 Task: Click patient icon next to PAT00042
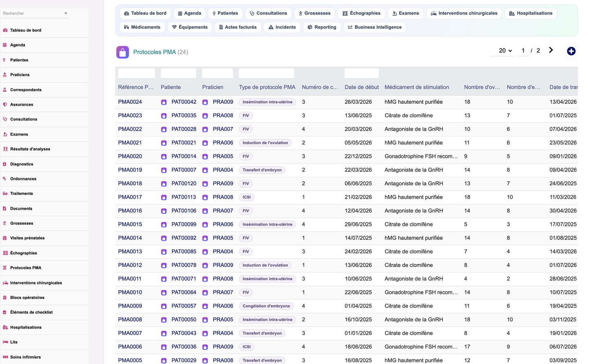pyautogui.click(x=164, y=102)
